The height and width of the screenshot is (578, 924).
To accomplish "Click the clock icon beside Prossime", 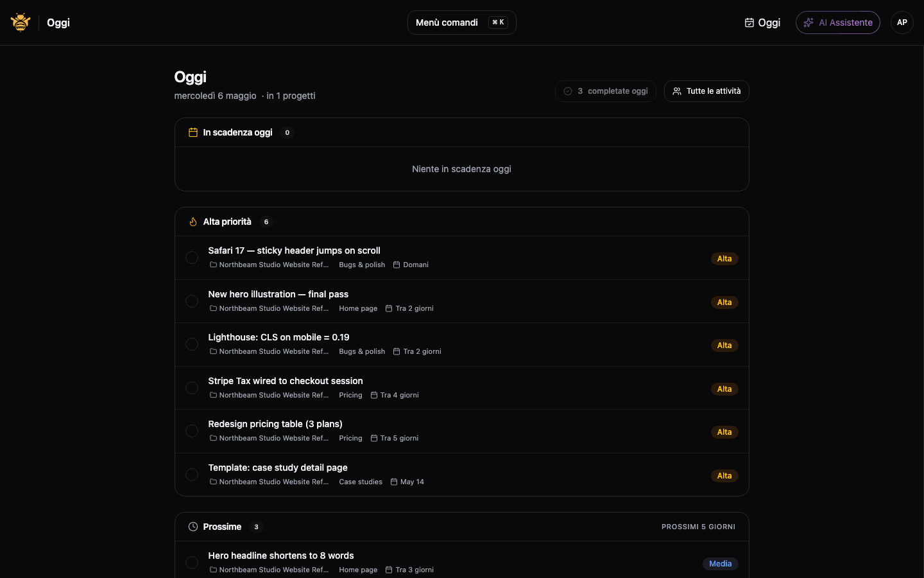I will [193, 527].
